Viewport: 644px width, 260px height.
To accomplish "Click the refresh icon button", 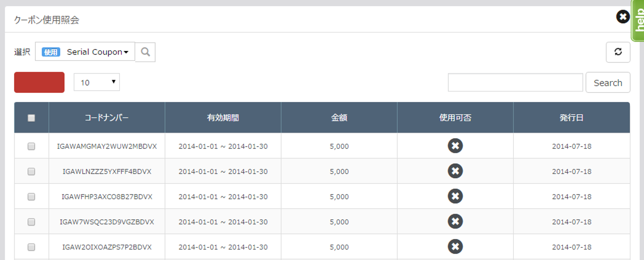I will tap(618, 52).
